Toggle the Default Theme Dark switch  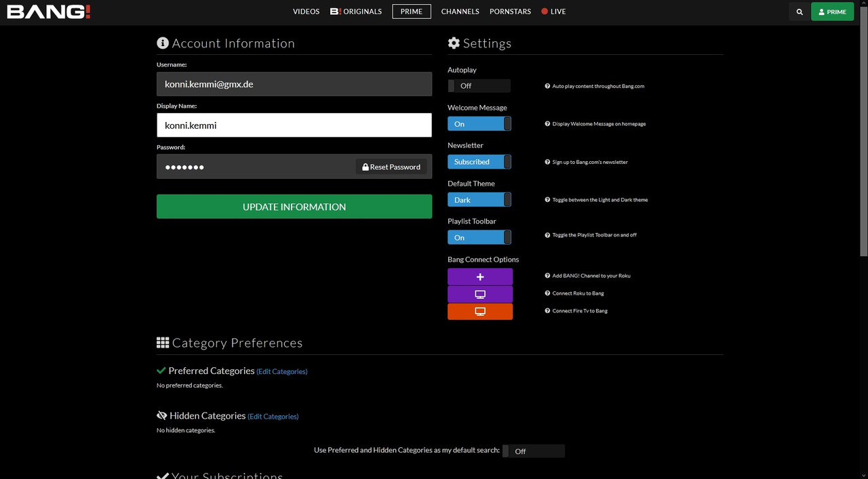click(479, 200)
